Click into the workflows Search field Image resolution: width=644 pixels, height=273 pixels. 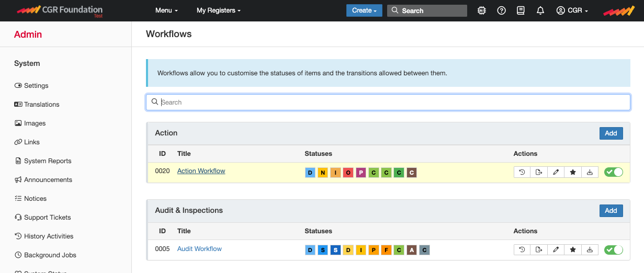[388, 102]
